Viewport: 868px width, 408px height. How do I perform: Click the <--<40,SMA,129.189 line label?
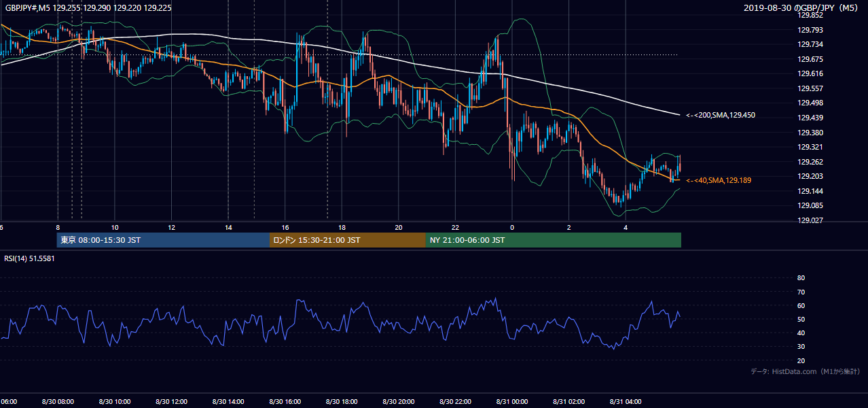719,180
